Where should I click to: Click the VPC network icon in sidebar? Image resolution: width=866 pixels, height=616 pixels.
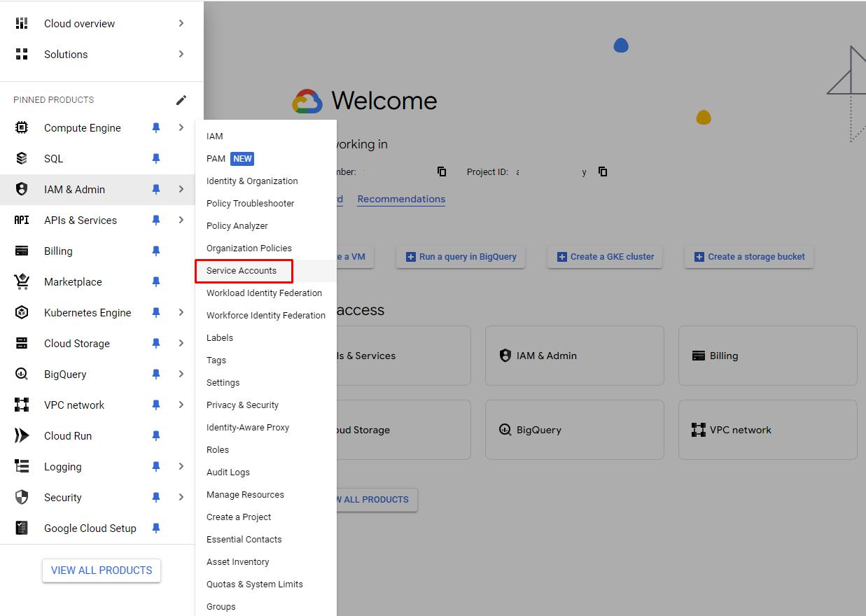[x=22, y=405]
